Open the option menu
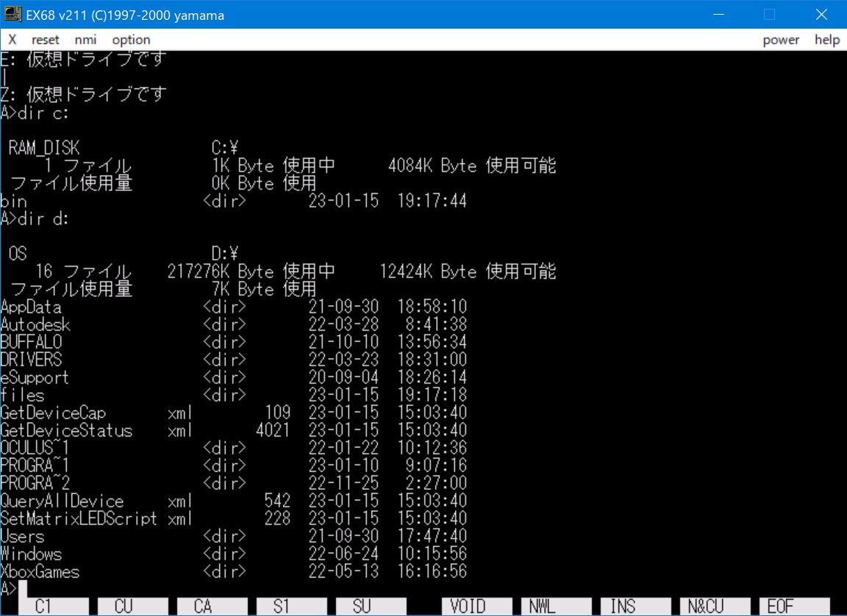 tap(131, 40)
